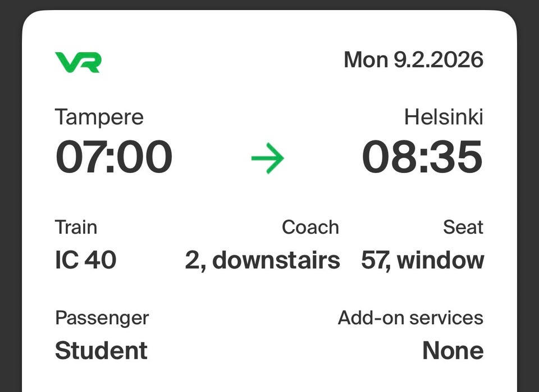Tap the Passenger field label
This screenshot has height=392, width=539.
(102, 318)
